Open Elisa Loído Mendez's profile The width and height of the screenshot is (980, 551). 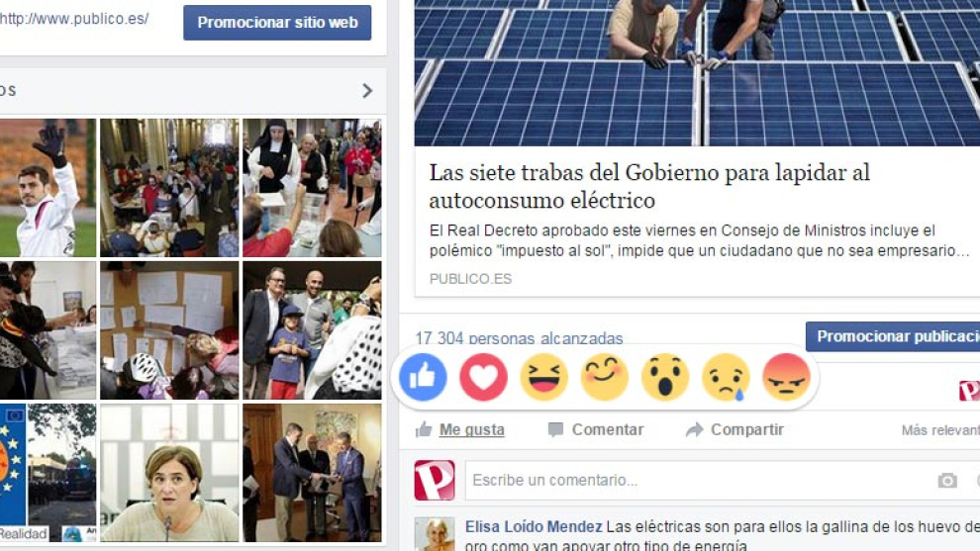tap(534, 526)
